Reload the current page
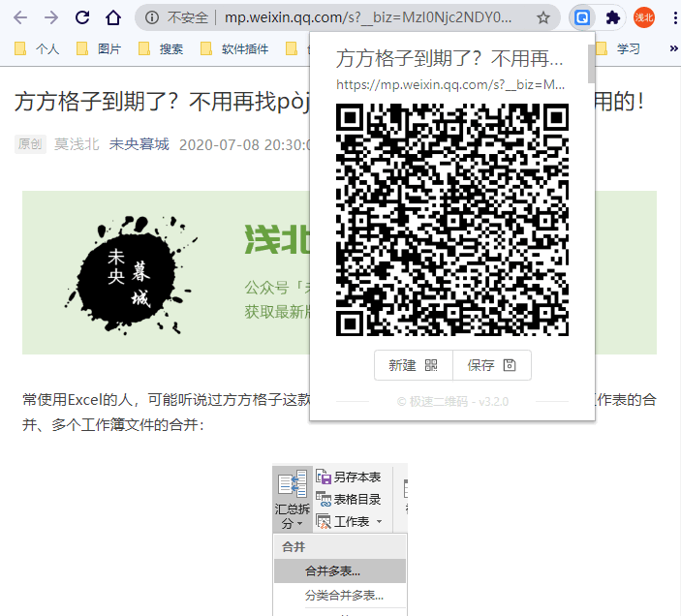Viewport: 681px width, 616px height. tap(82, 17)
